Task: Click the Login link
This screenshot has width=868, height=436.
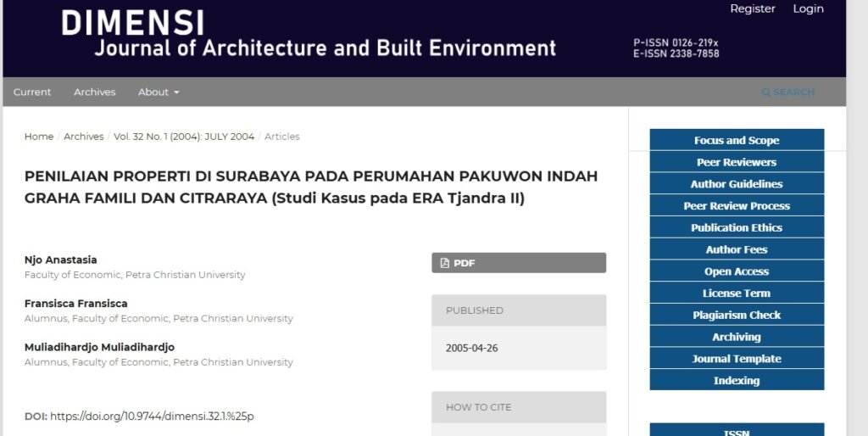Action: pos(808,8)
